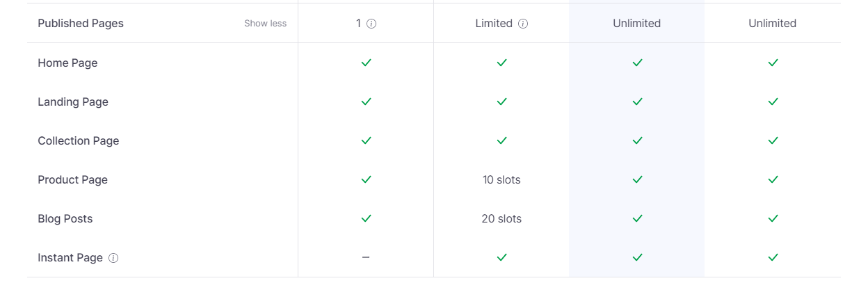Click Instant Page dash in first plan column

click(366, 257)
